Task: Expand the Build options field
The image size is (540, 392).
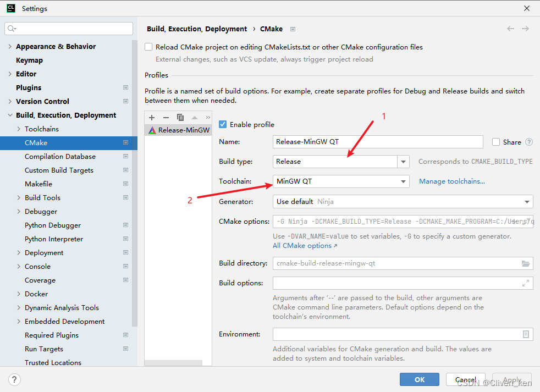Action: click(x=526, y=284)
